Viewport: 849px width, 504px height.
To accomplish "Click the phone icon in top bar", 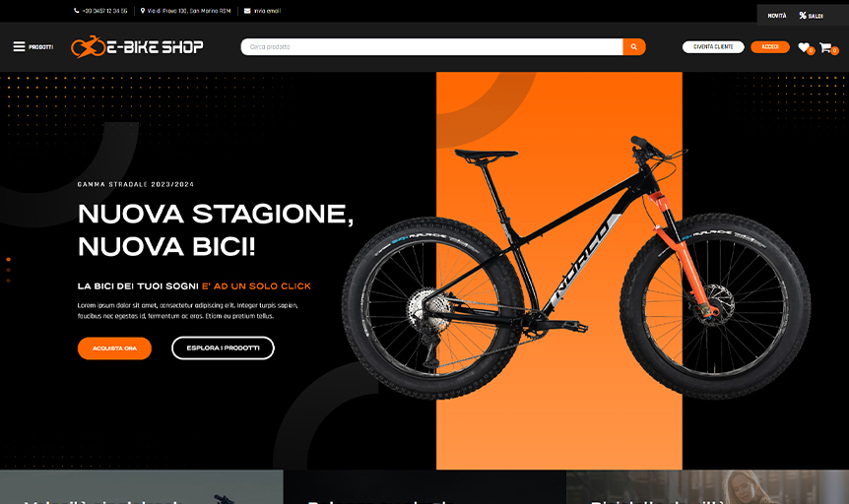I will (x=77, y=11).
